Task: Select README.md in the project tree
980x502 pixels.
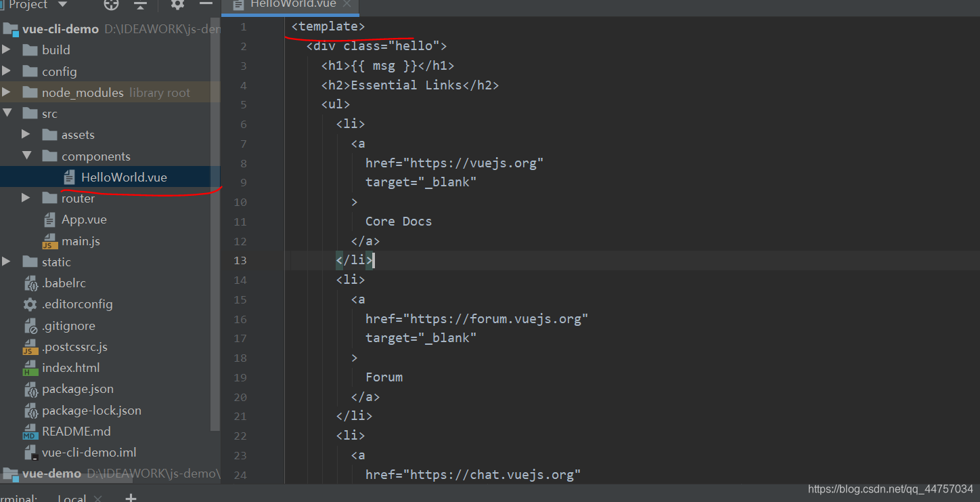Action: [x=76, y=432]
